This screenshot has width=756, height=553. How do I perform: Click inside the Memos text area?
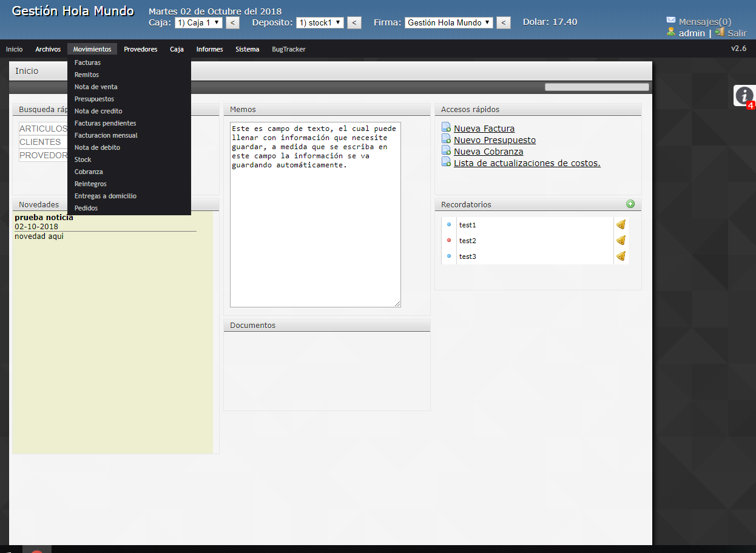(315, 230)
